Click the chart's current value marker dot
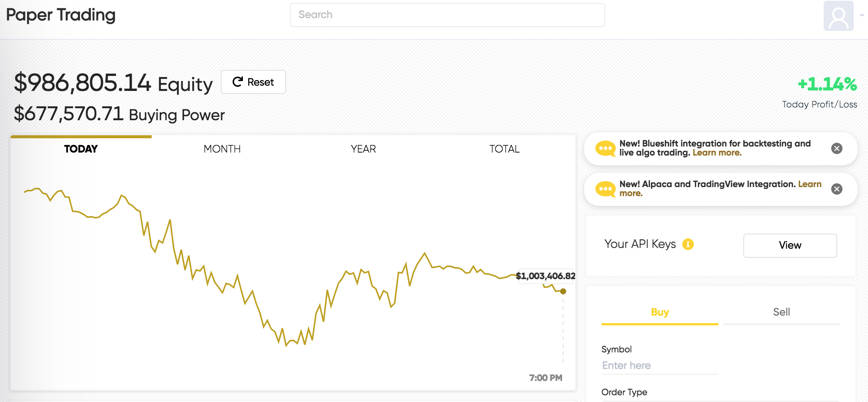This screenshot has width=868, height=402. pyautogui.click(x=563, y=291)
